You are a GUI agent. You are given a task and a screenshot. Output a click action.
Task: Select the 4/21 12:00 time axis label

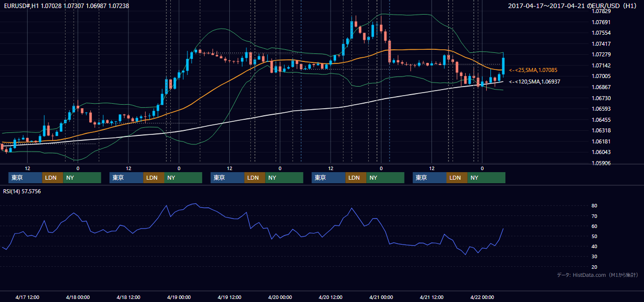(431, 297)
